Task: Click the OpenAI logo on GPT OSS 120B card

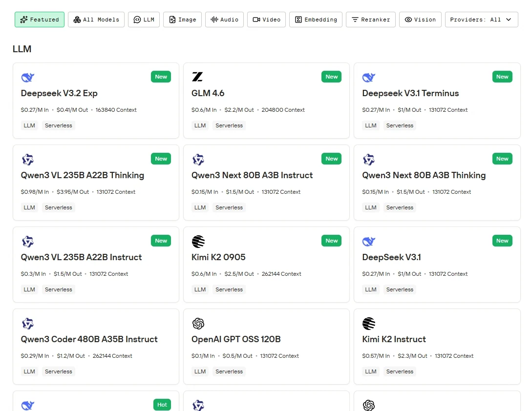Action: pyautogui.click(x=198, y=324)
